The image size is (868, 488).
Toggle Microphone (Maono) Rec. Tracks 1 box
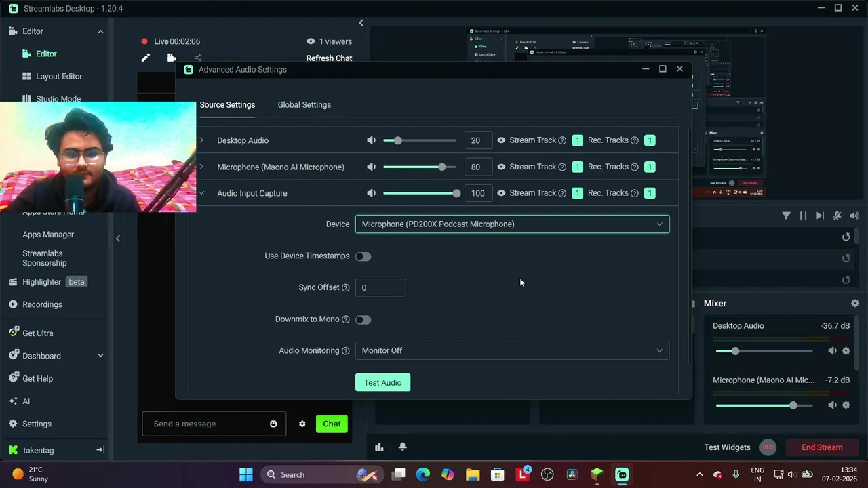click(650, 167)
